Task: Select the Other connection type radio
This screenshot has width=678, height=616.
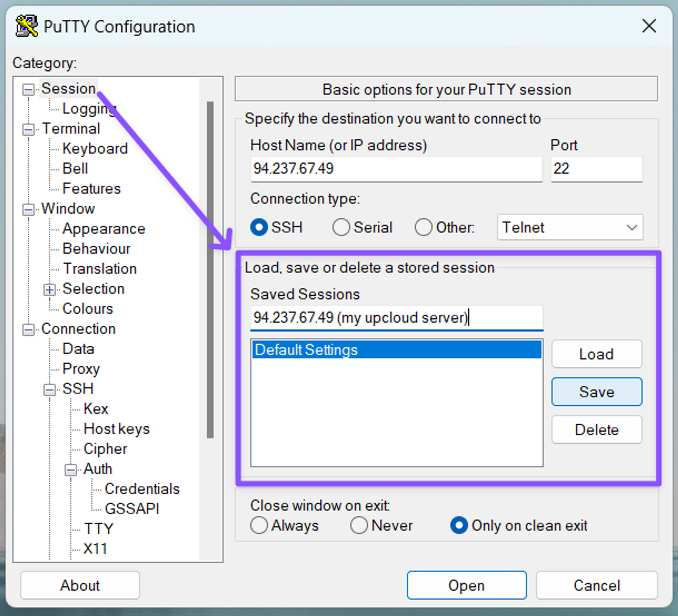Action: (423, 227)
